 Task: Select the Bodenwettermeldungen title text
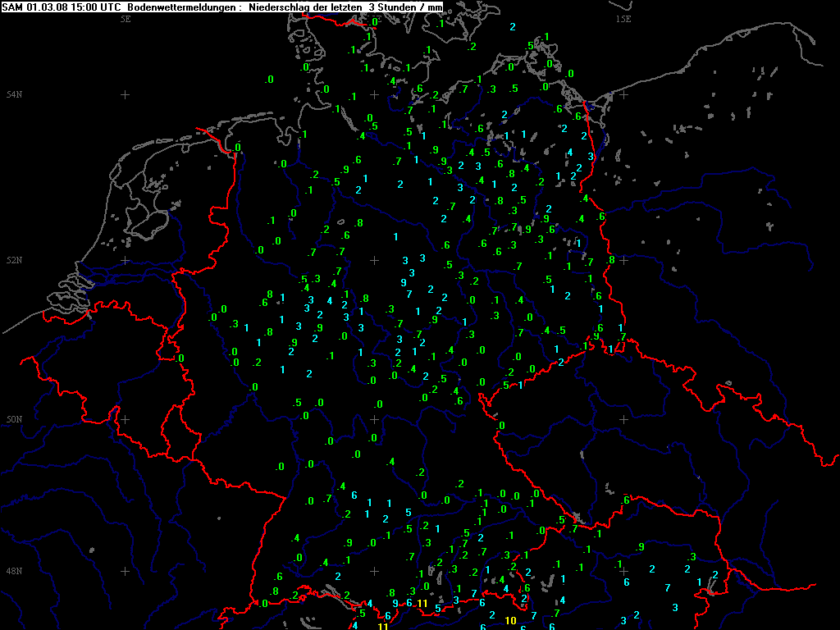coord(176,7)
